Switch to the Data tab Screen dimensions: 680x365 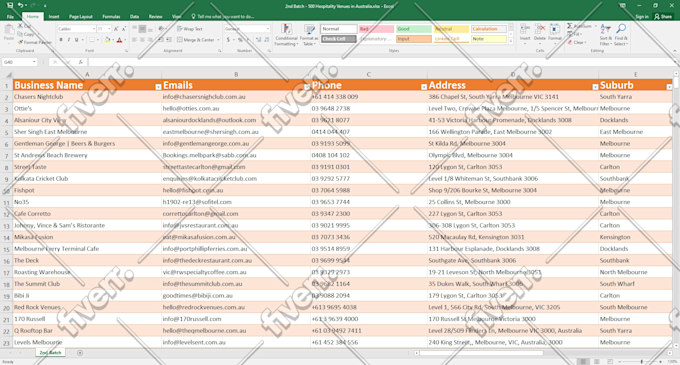click(135, 16)
